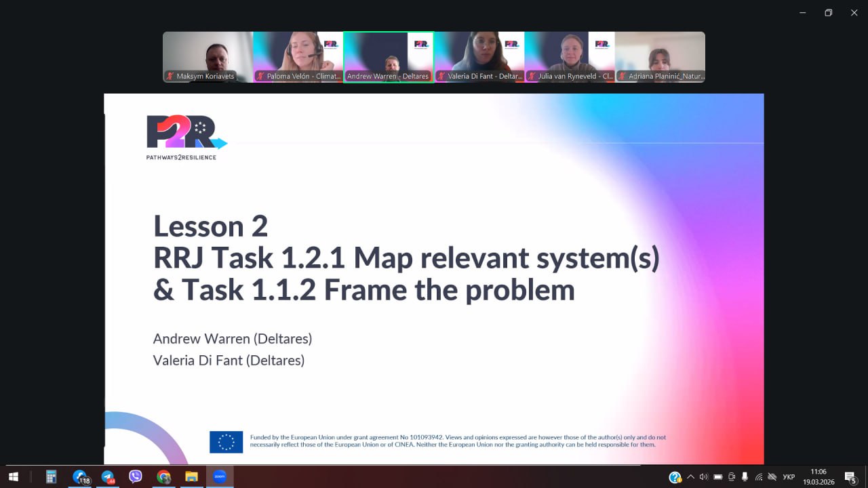Open Telegram with 44 unread badge
The height and width of the screenshot is (488, 868).
pyautogui.click(x=108, y=477)
